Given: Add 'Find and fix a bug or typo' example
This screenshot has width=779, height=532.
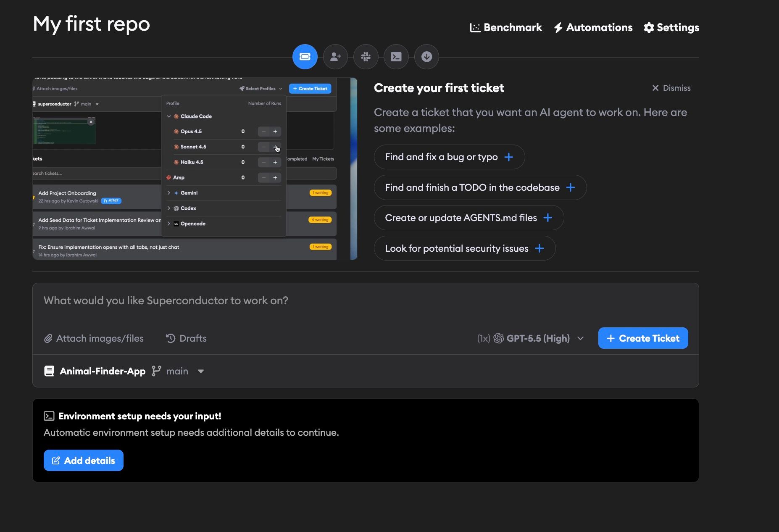Looking at the screenshot, I should tap(449, 157).
